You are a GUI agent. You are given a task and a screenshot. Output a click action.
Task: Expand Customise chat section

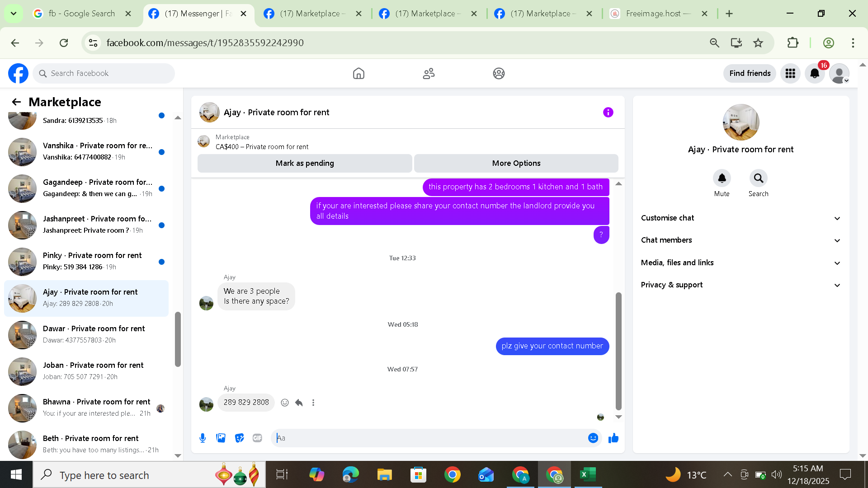[741, 218]
